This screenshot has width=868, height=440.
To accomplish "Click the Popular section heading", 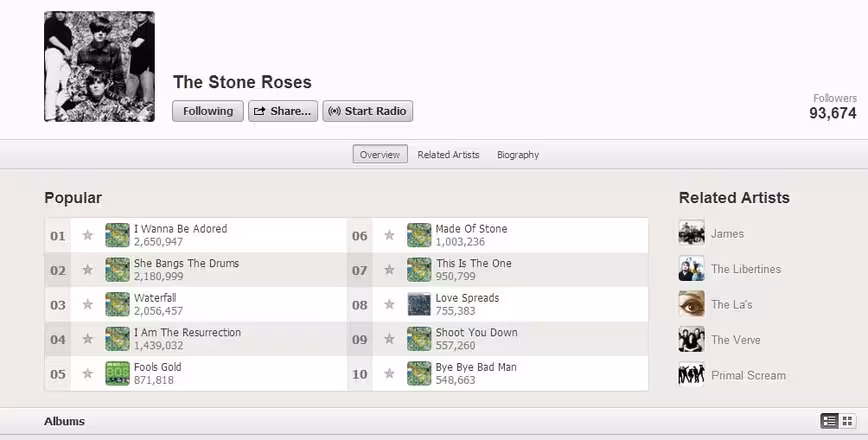I will [73, 198].
